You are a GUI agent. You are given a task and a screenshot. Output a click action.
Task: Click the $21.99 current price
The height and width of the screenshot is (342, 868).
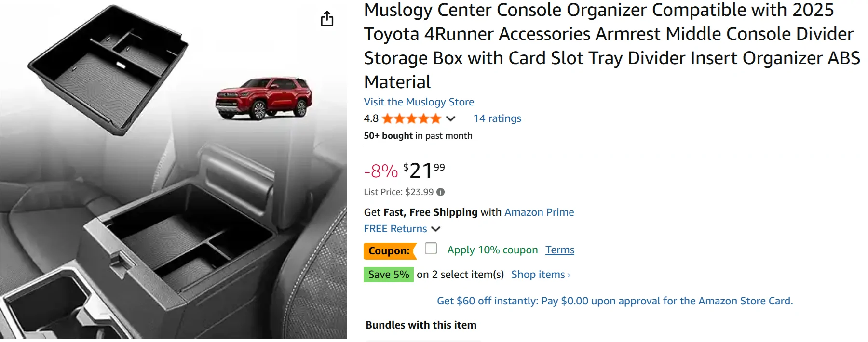[424, 171]
